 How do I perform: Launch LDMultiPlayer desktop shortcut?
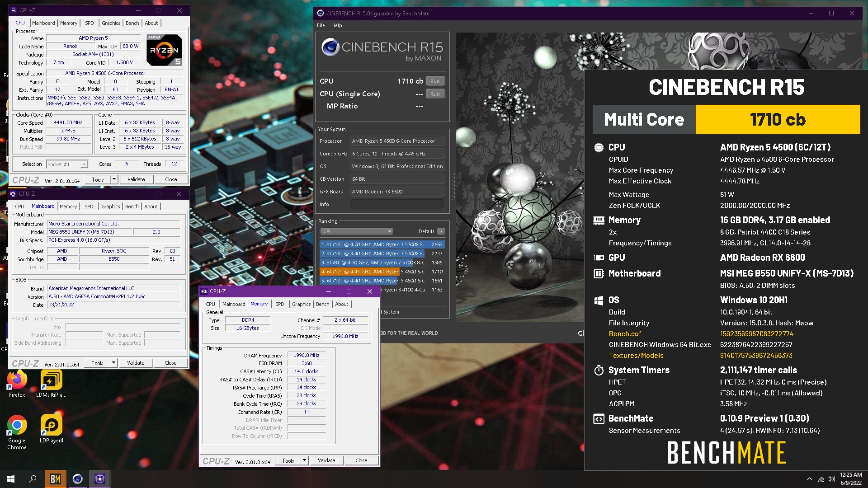(x=51, y=384)
